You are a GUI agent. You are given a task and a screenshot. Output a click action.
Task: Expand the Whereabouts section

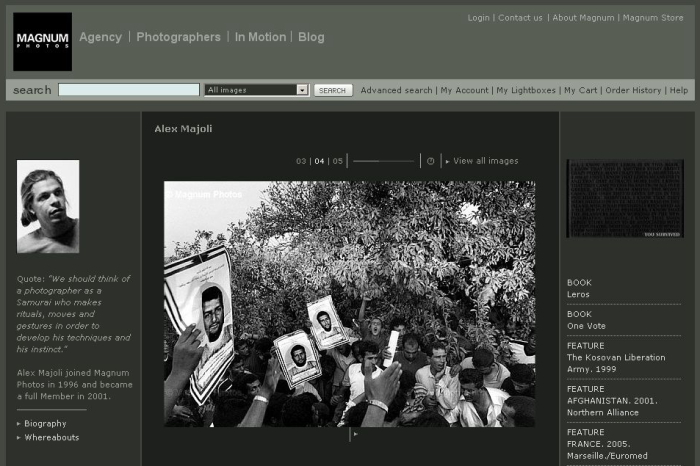52,437
